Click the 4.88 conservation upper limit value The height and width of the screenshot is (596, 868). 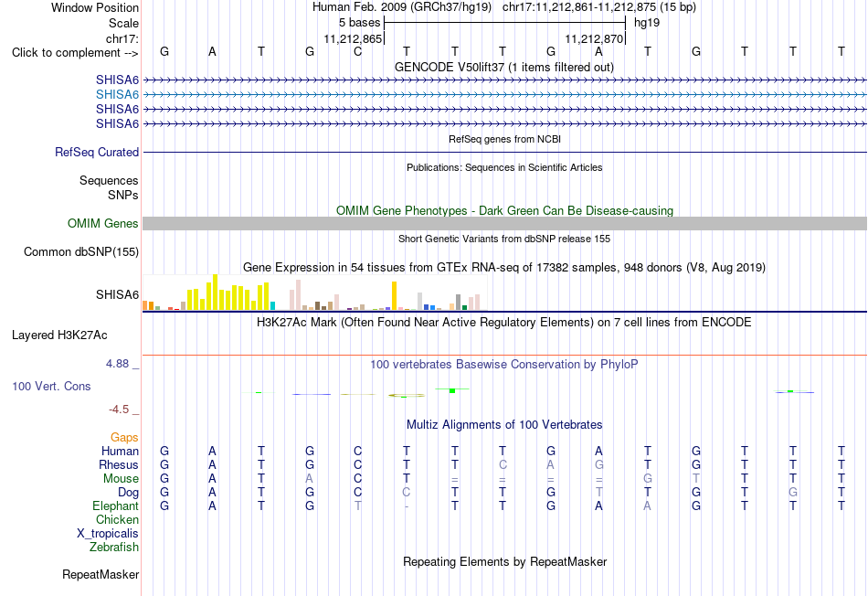[x=117, y=364]
